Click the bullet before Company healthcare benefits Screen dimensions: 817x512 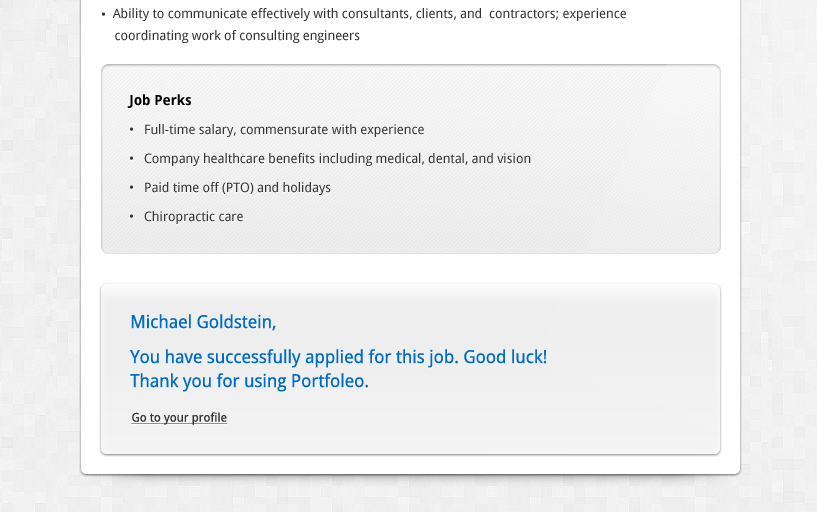[x=131, y=158]
